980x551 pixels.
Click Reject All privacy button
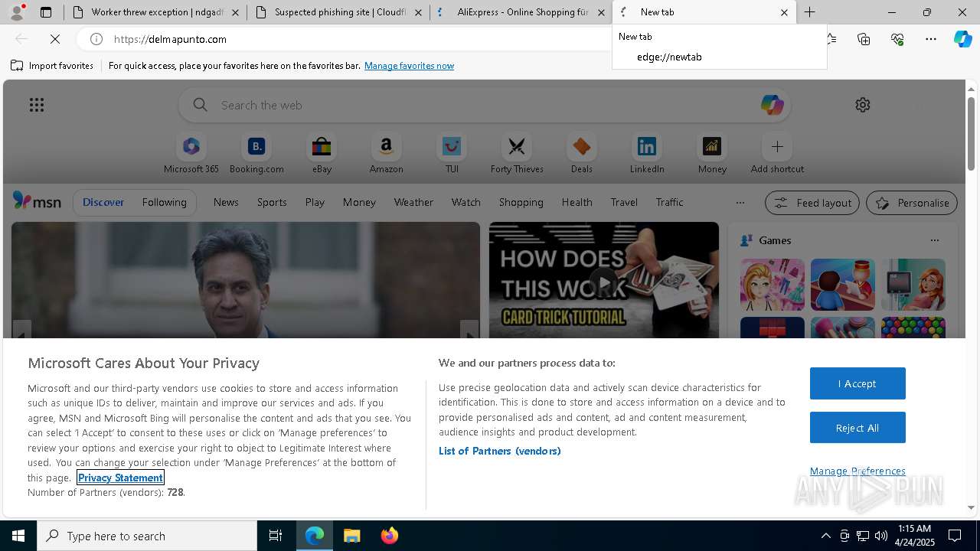pyautogui.click(x=857, y=428)
